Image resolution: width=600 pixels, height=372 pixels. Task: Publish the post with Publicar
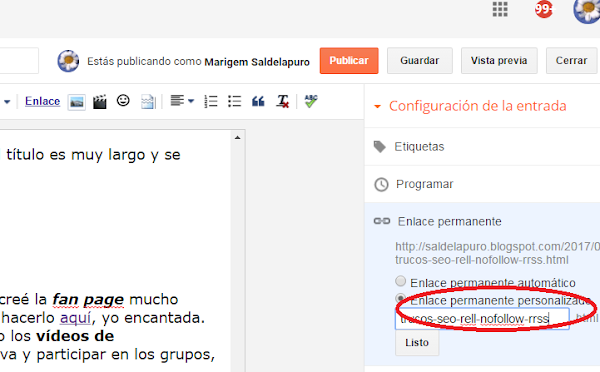tap(349, 60)
